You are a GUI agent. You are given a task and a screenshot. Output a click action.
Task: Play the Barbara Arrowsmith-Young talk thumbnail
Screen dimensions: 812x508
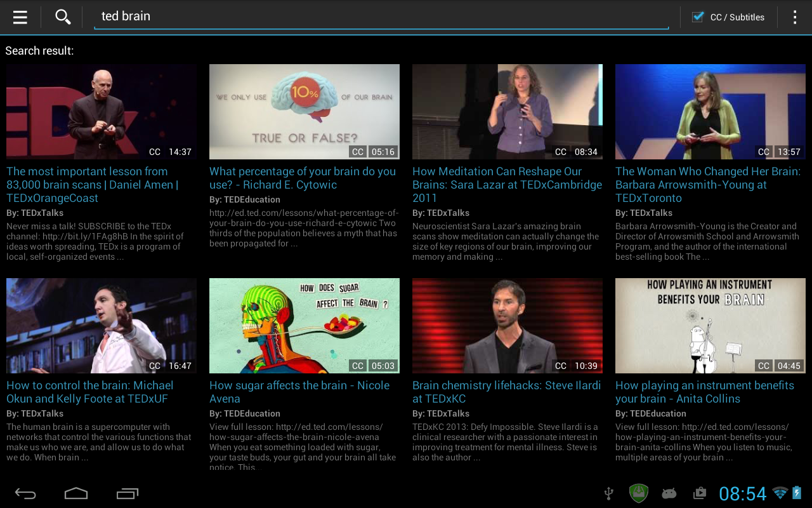pos(710,112)
